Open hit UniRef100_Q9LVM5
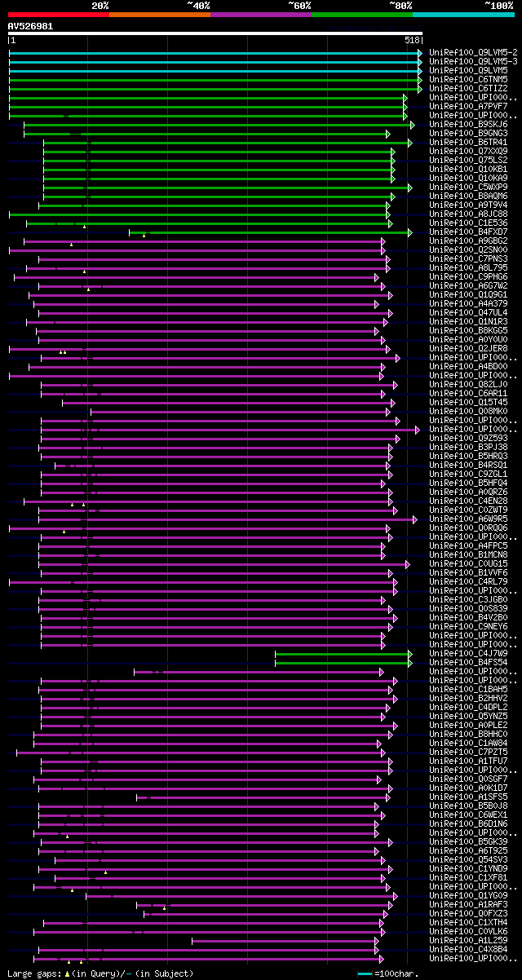This screenshot has height=980, width=522. coord(469,70)
